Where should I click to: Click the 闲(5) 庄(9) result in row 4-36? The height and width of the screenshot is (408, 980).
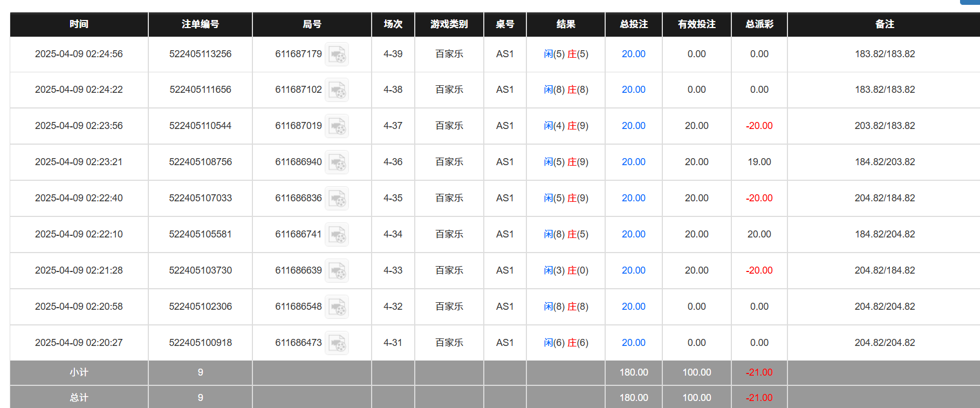tap(566, 162)
